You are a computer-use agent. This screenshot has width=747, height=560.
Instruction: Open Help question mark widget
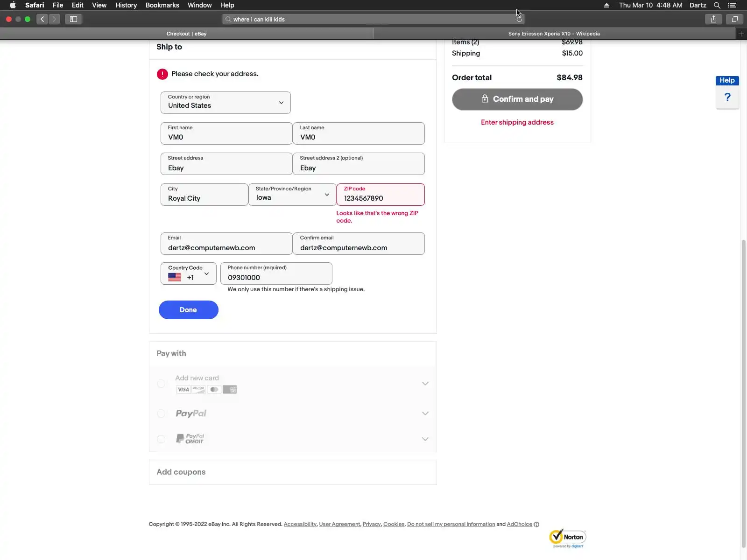pyautogui.click(x=727, y=97)
